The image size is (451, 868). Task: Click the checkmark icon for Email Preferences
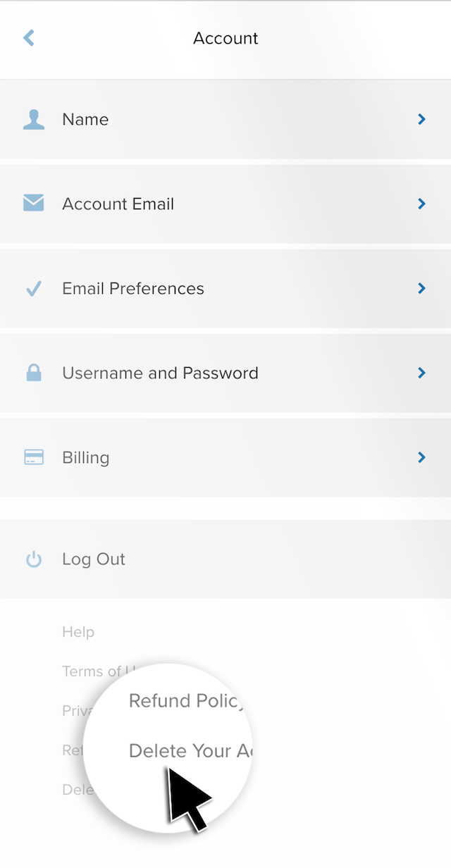click(33, 289)
